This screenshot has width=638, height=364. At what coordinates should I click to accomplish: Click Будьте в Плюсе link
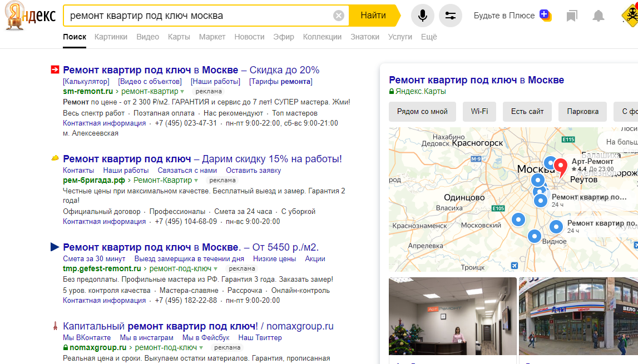point(504,16)
